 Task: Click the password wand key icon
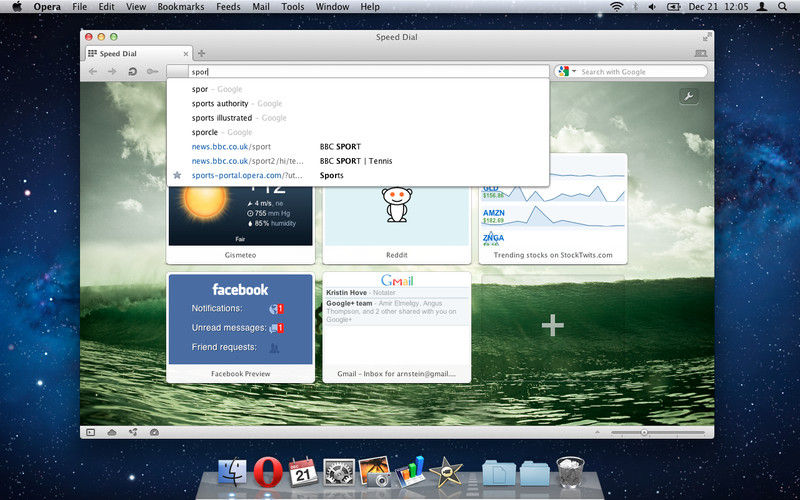pyautogui.click(x=152, y=72)
